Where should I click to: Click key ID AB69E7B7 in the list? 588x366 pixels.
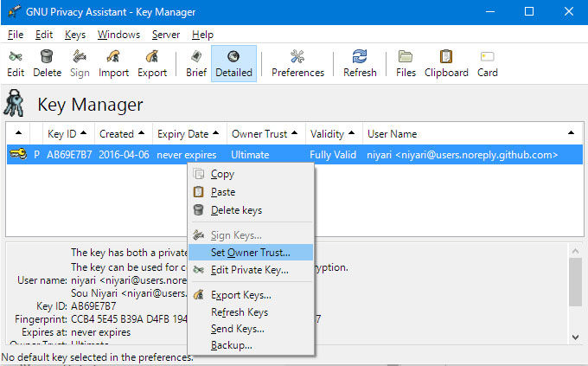[69, 155]
